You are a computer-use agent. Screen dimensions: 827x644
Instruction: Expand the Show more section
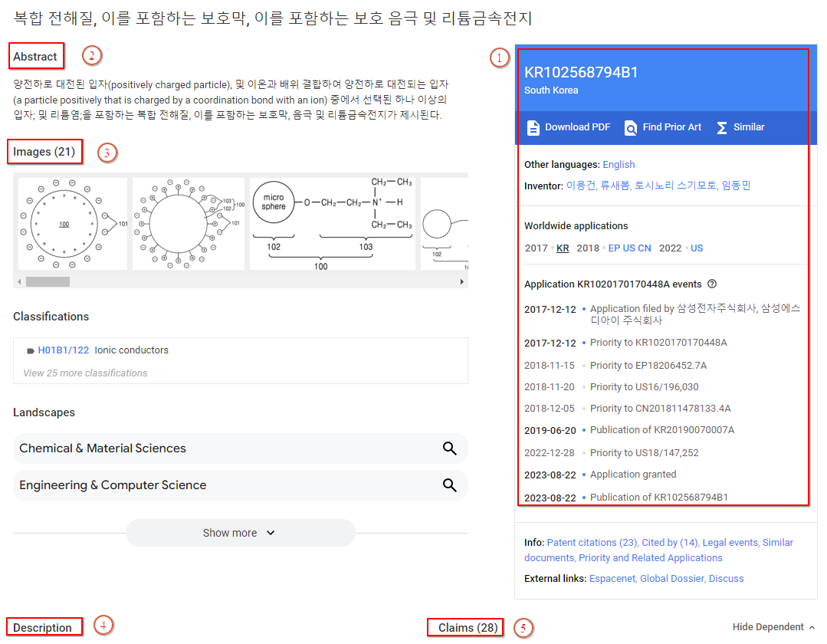coord(240,533)
